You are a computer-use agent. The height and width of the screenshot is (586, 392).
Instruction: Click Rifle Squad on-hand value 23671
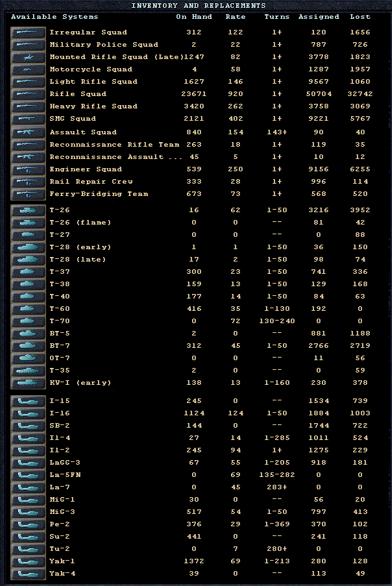click(194, 94)
